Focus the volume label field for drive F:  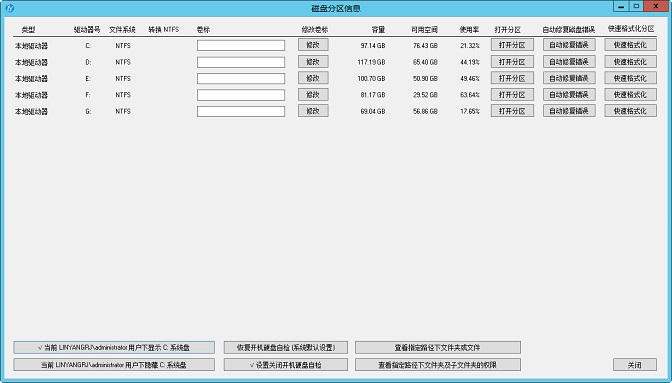point(241,95)
